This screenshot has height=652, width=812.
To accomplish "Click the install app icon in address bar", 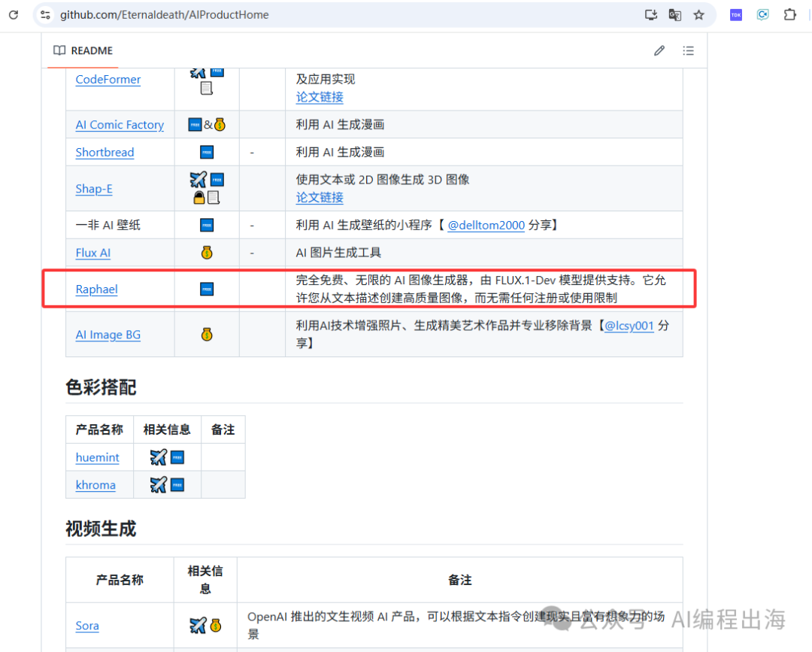I will click(x=651, y=15).
